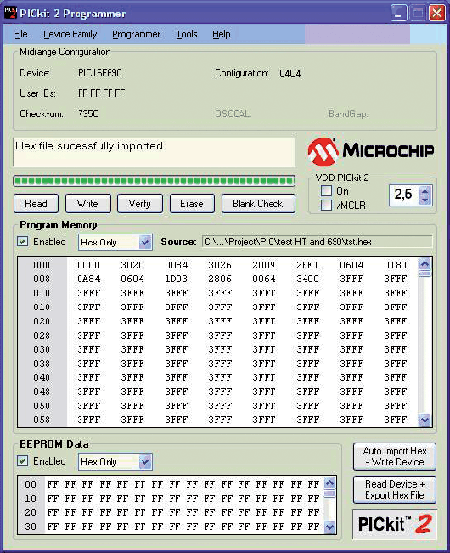450x553 pixels.
Task: Open the File menu
Action: 20,34
